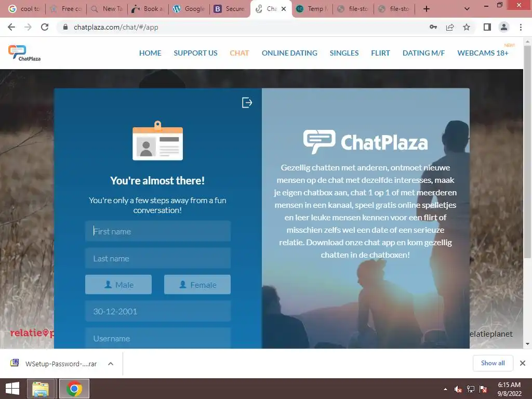Screen dimensions: 532x399
Task: Switch to the 'Book a' tab
Action: click(x=148, y=9)
